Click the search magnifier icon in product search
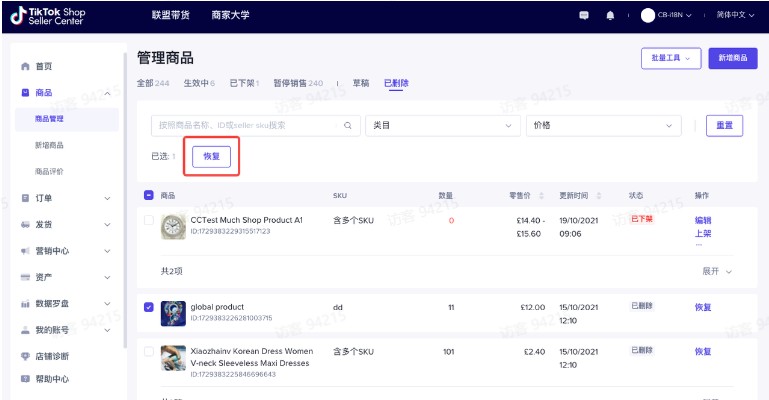 pos(348,125)
